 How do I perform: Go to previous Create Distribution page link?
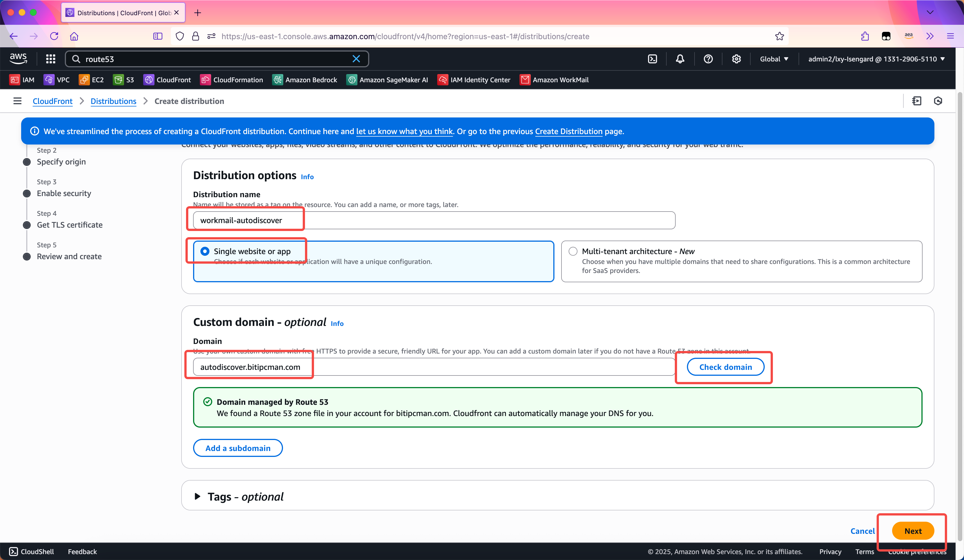point(569,131)
